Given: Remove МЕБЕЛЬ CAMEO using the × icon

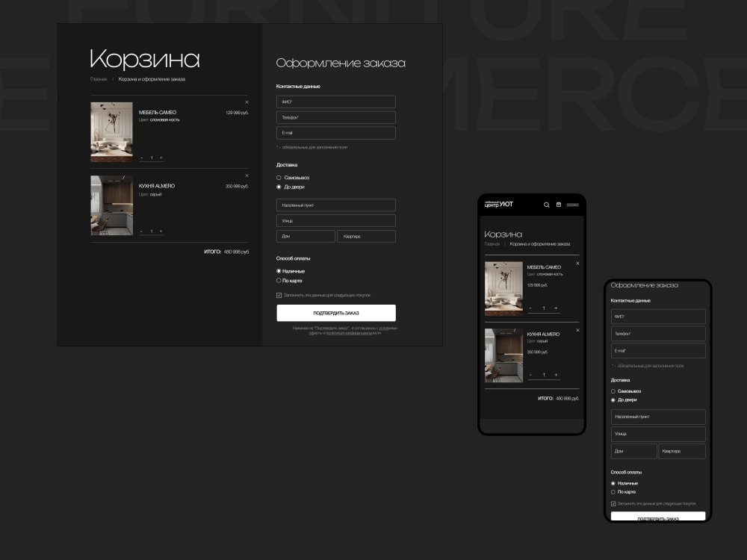Looking at the screenshot, I should tap(247, 102).
